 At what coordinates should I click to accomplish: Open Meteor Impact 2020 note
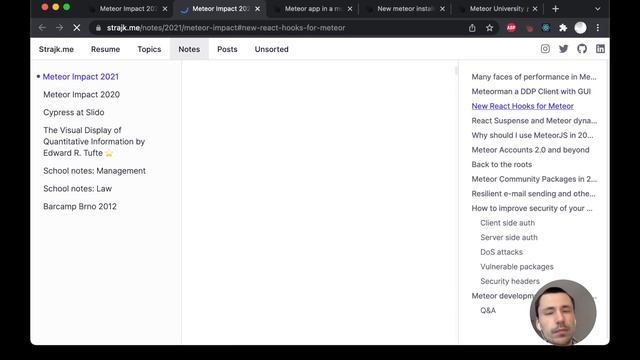[82, 94]
